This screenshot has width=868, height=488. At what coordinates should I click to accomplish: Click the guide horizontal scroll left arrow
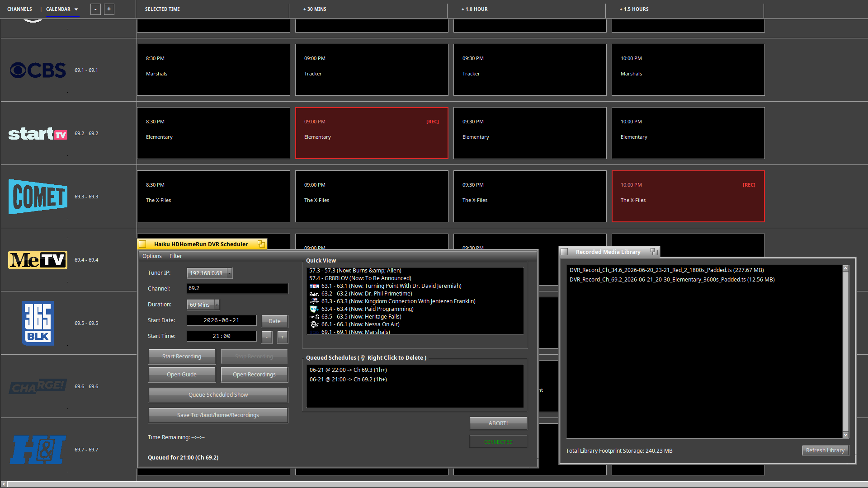(4, 484)
